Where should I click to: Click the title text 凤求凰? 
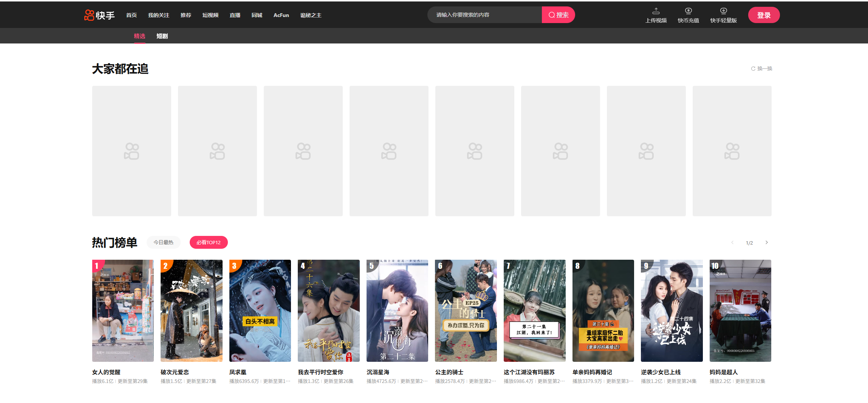click(x=238, y=372)
